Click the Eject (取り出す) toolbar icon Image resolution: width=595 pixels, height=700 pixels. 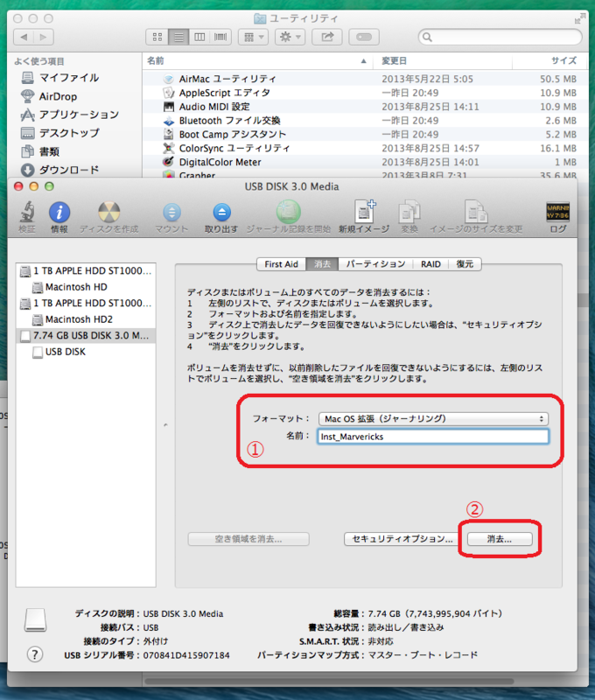[x=222, y=213]
